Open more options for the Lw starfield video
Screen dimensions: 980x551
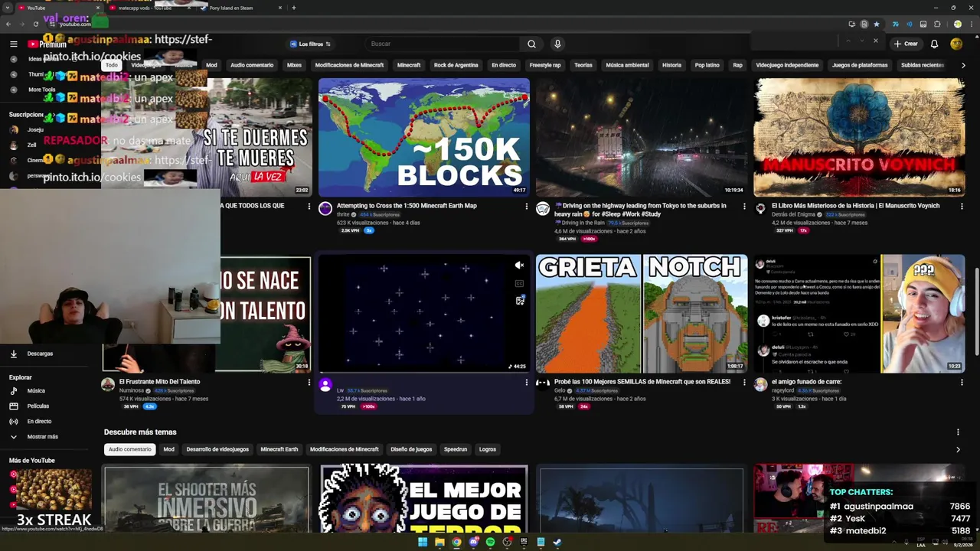526,382
